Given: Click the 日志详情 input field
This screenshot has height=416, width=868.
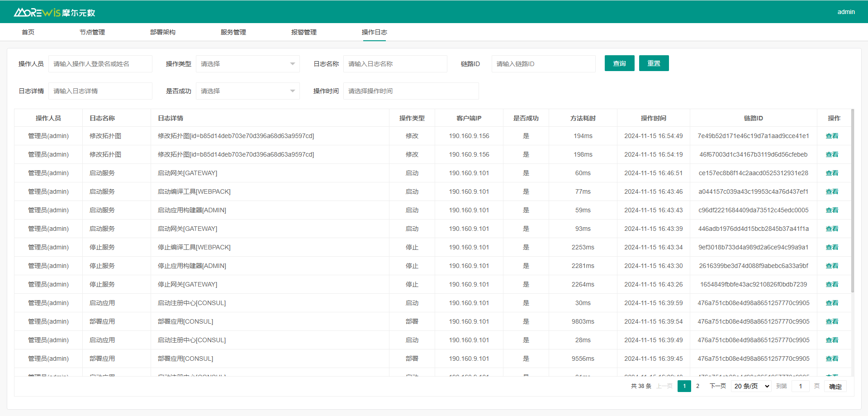Looking at the screenshot, I should pos(100,91).
